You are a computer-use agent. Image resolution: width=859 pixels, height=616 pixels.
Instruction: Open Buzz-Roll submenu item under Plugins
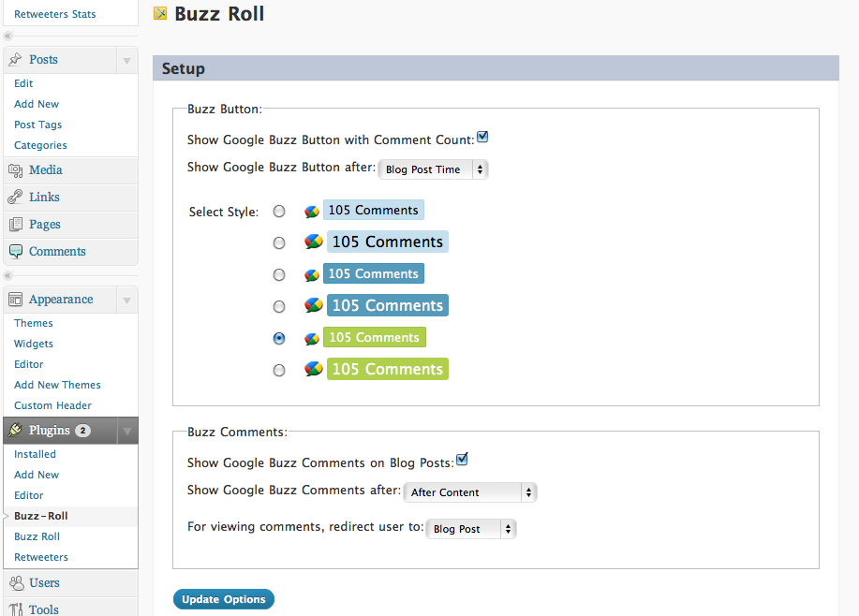tap(41, 516)
